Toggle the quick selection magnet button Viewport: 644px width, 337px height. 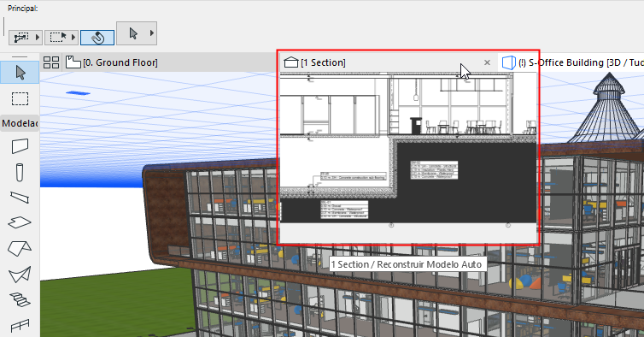(97, 38)
